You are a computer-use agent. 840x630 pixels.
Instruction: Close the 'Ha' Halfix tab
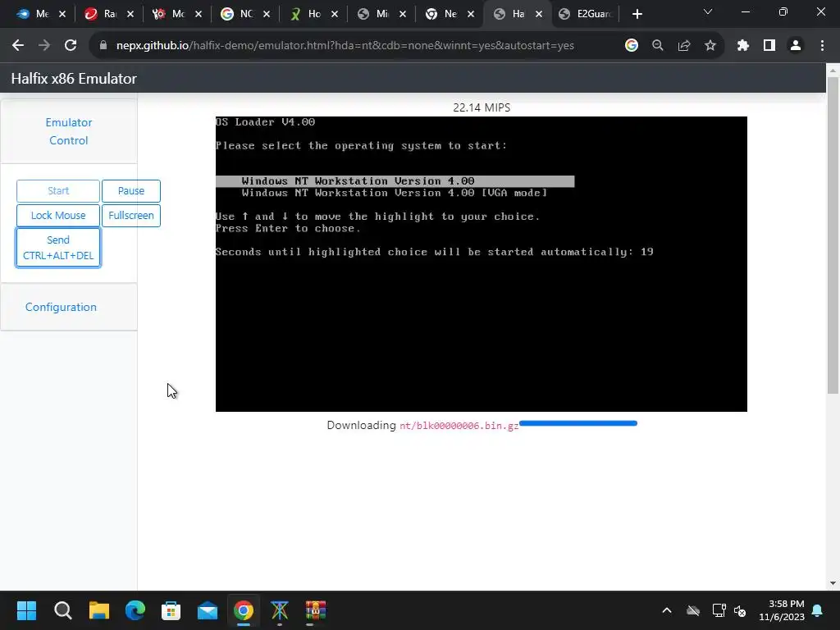click(x=539, y=14)
